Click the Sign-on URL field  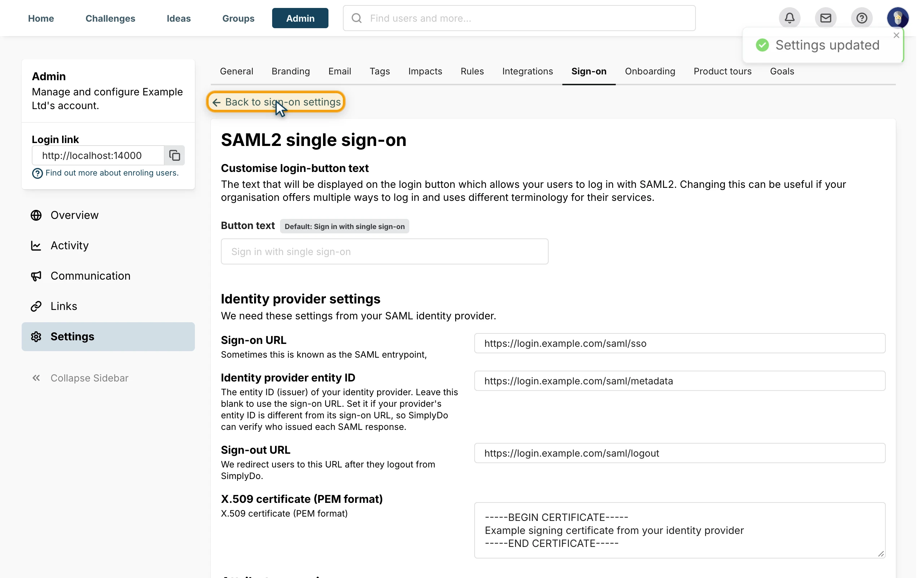click(x=680, y=343)
